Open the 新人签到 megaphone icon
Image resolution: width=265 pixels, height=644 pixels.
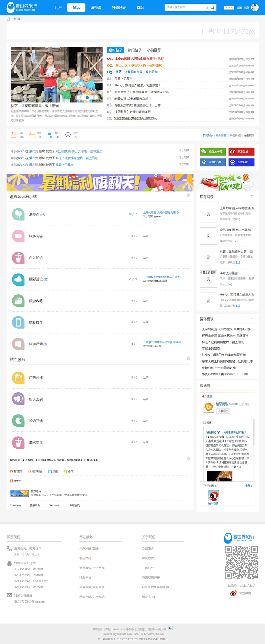18,399
